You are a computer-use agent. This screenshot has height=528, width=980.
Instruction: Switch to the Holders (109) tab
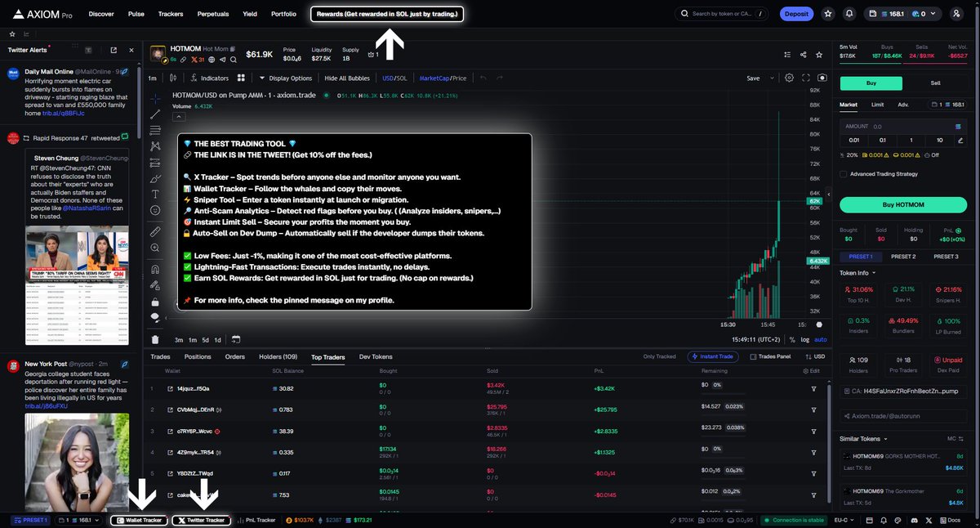click(x=278, y=357)
